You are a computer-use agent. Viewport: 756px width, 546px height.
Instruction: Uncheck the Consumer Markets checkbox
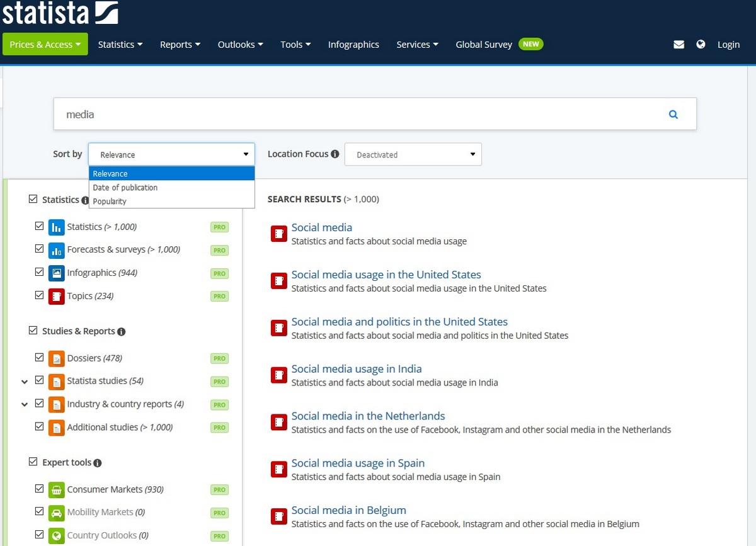coord(40,489)
